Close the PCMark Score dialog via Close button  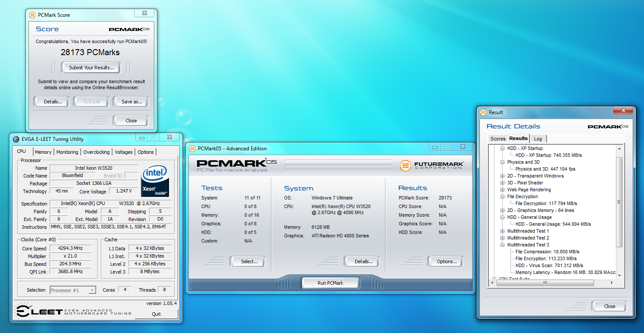click(x=131, y=121)
